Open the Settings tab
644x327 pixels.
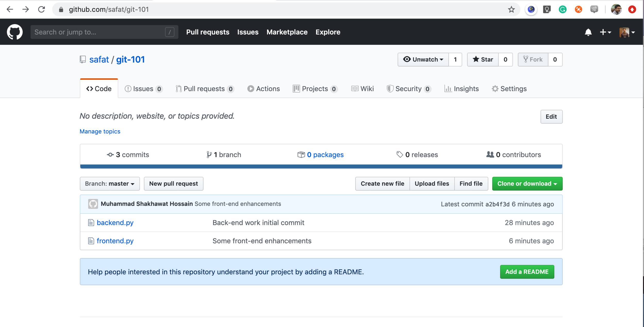(509, 89)
